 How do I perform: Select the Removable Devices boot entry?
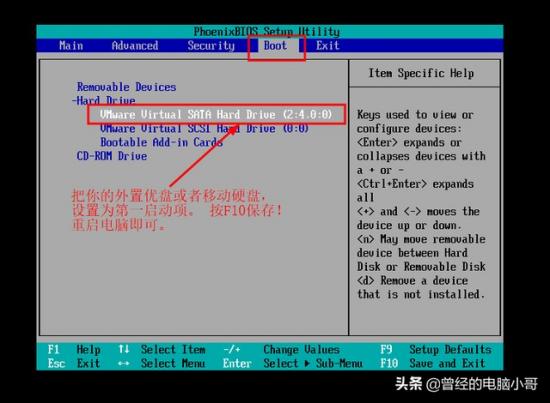click(127, 87)
